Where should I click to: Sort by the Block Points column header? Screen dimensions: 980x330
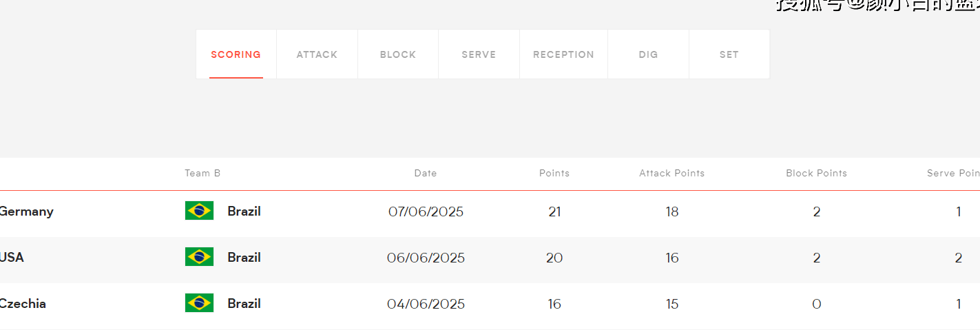click(817, 173)
